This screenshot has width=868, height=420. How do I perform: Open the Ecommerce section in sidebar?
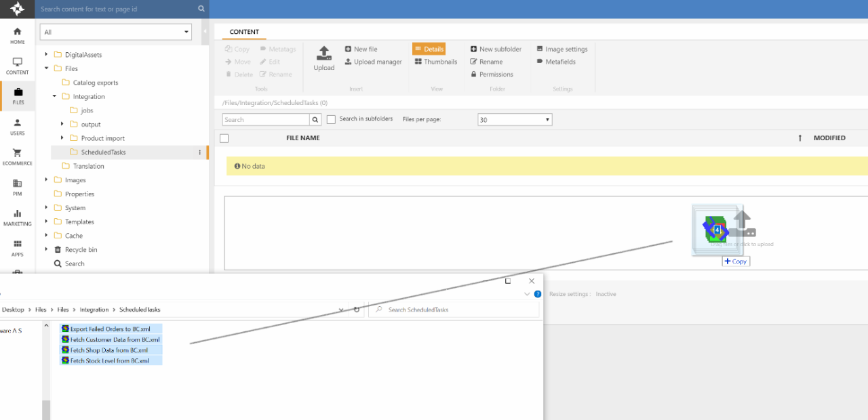[17, 156]
